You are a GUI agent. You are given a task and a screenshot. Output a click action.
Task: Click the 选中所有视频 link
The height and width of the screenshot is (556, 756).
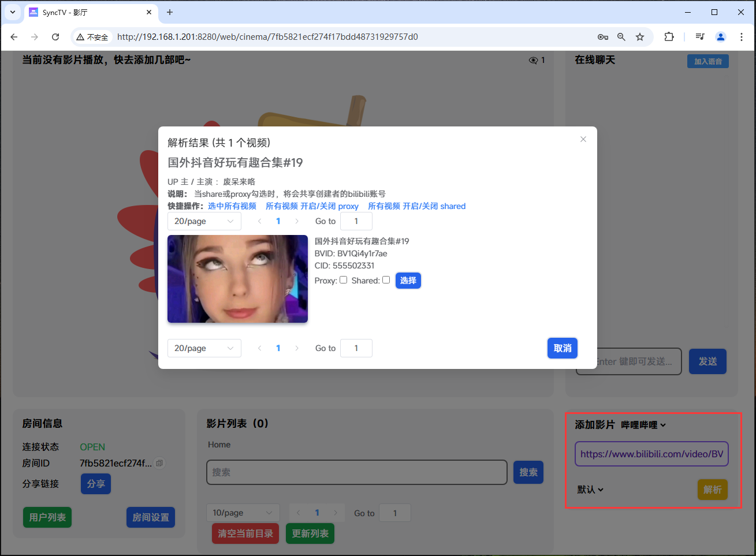232,206
